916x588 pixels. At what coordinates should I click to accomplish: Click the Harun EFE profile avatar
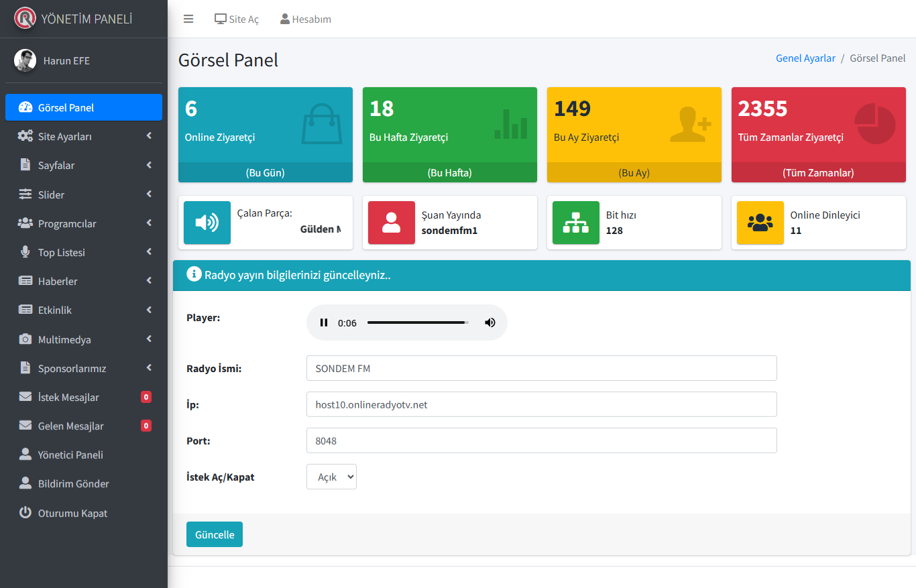[25, 60]
